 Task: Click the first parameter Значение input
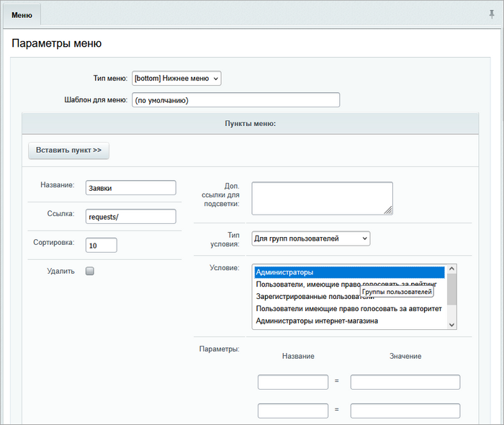405,382
